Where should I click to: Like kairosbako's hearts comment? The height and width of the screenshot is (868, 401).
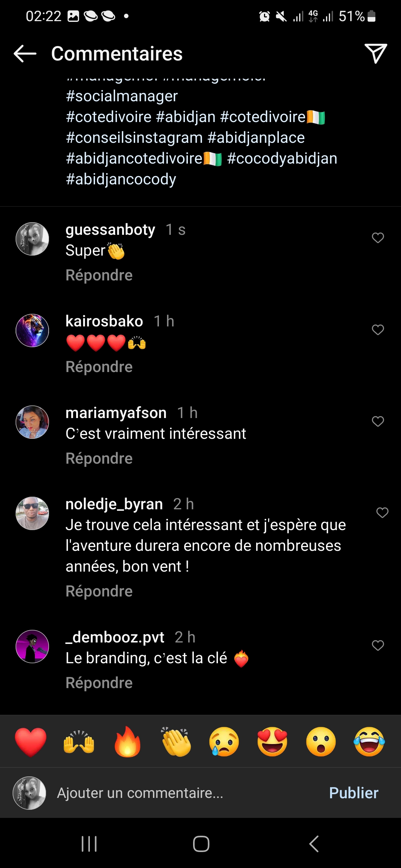tap(378, 330)
